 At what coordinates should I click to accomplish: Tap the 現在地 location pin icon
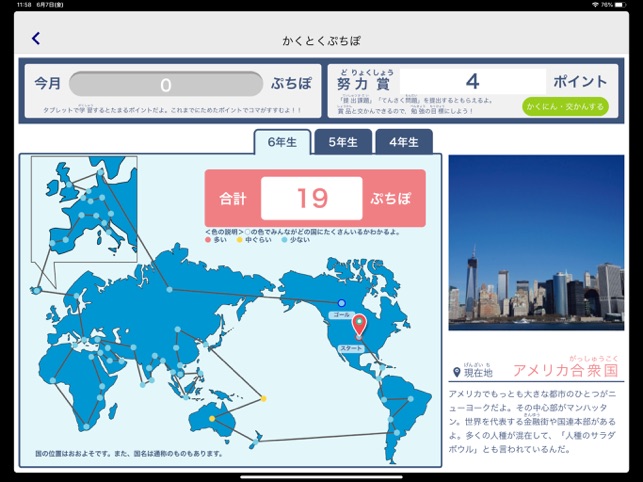pos(457,372)
